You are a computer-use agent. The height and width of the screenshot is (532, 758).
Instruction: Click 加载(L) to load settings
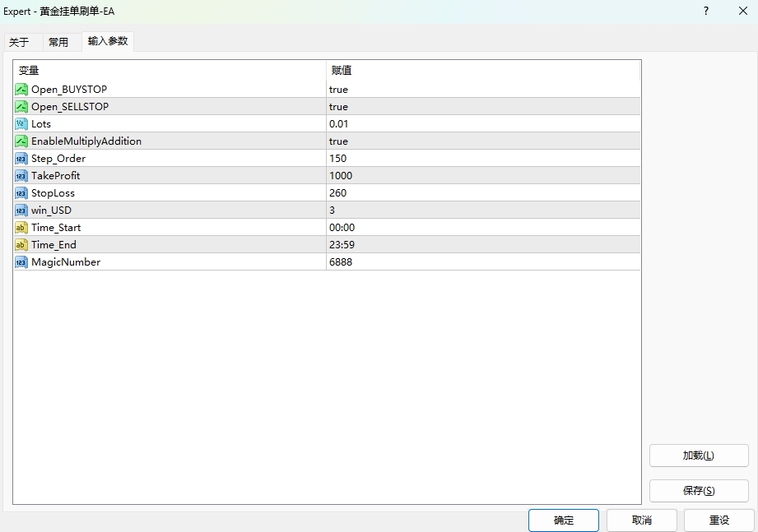point(698,456)
